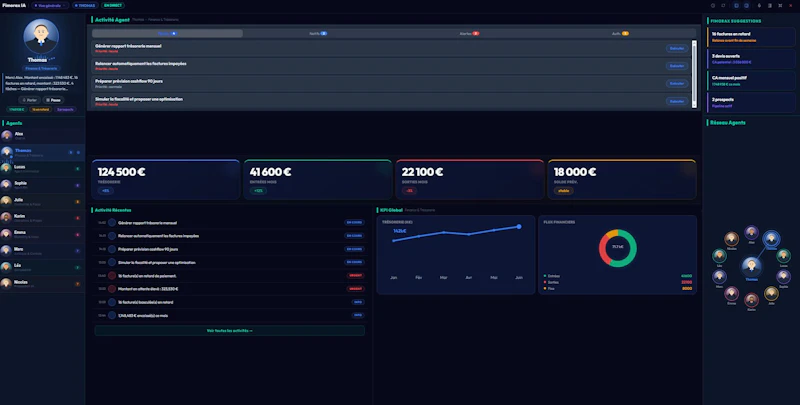The width and height of the screenshot is (800, 405).
Task: Click the refresh icon in the top bar
Action: (723, 6)
